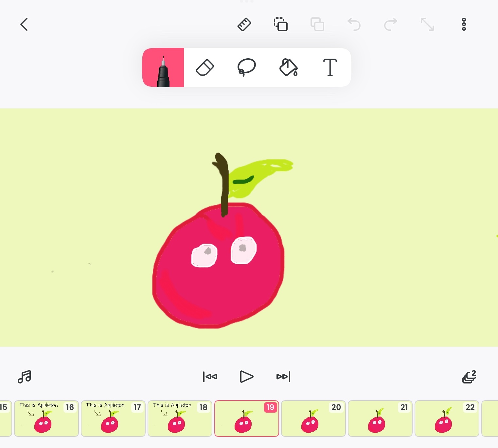Redo the last action
This screenshot has width=498, height=448.
[x=391, y=25]
